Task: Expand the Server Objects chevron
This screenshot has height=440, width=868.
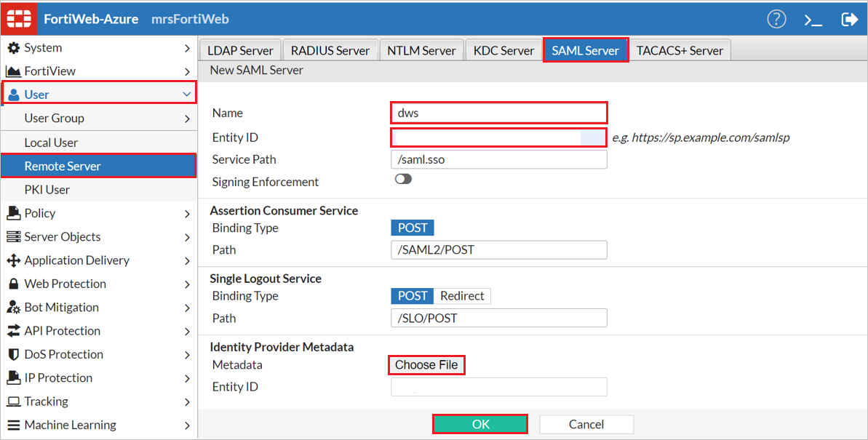Action: [187, 237]
